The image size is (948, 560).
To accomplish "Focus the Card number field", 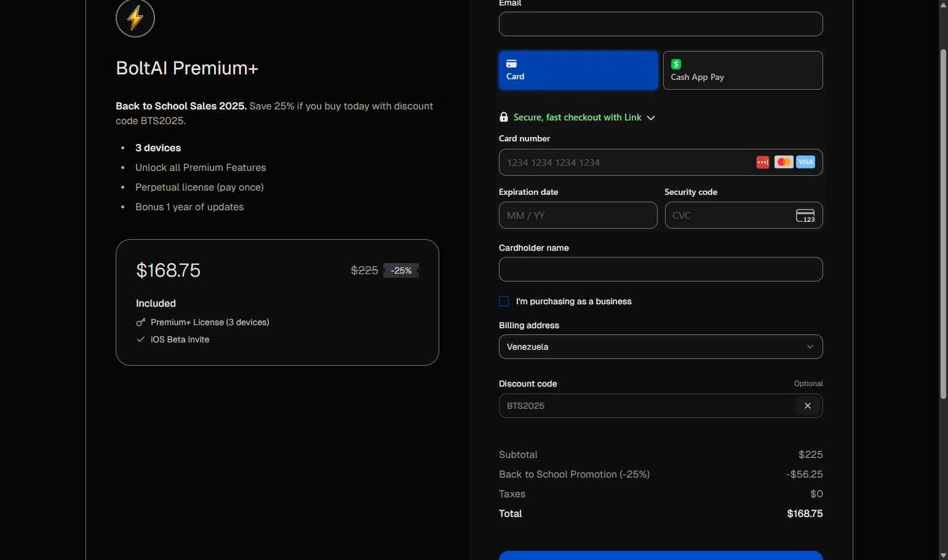I will click(661, 162).
